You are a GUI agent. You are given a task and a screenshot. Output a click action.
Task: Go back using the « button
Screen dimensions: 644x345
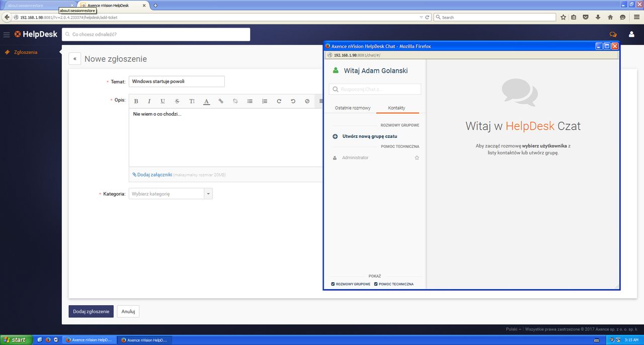tap(74, 59)
